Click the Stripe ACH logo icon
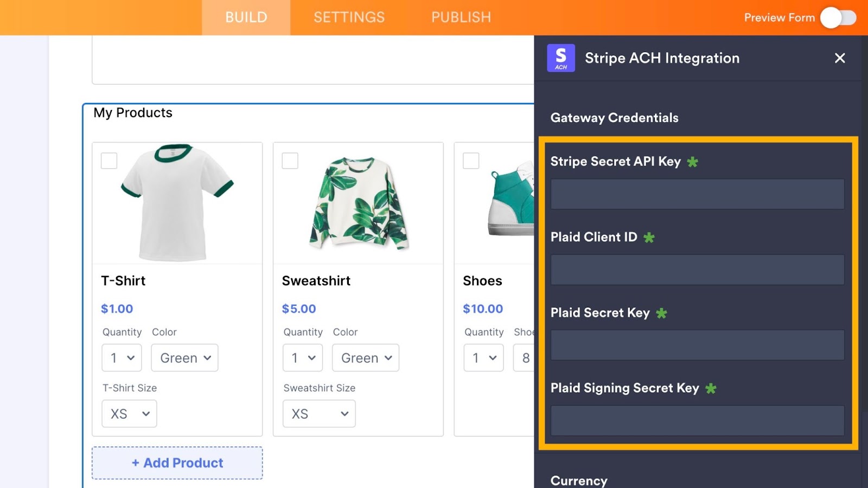The image size is (868, 488). point(561,58)
